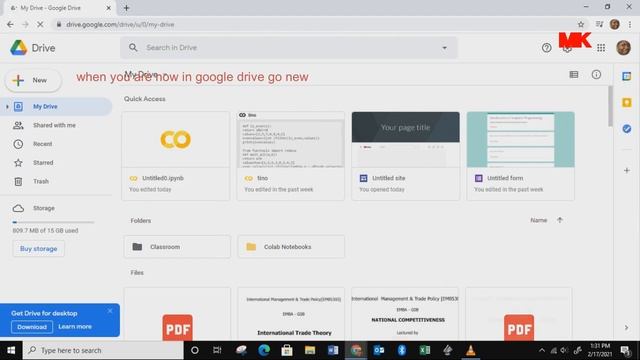Select My Drive in sidebar
The image size is (640, 360).
coord(56,107)
